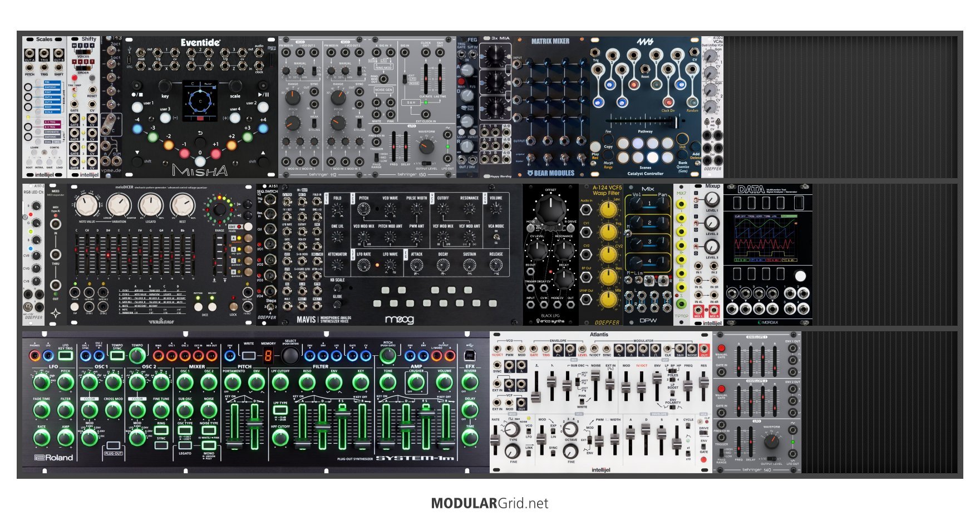Viewport: 980px width, 515px height.
Task: Flip the PINK/WHITE noise switch on Atlantis
Action: pos(582,401)
